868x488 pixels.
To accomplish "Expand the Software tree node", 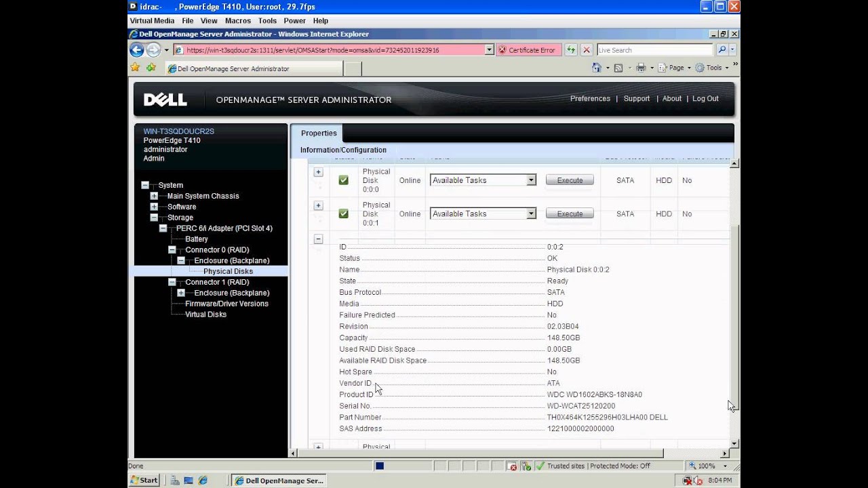I will (x=154, y=207).
